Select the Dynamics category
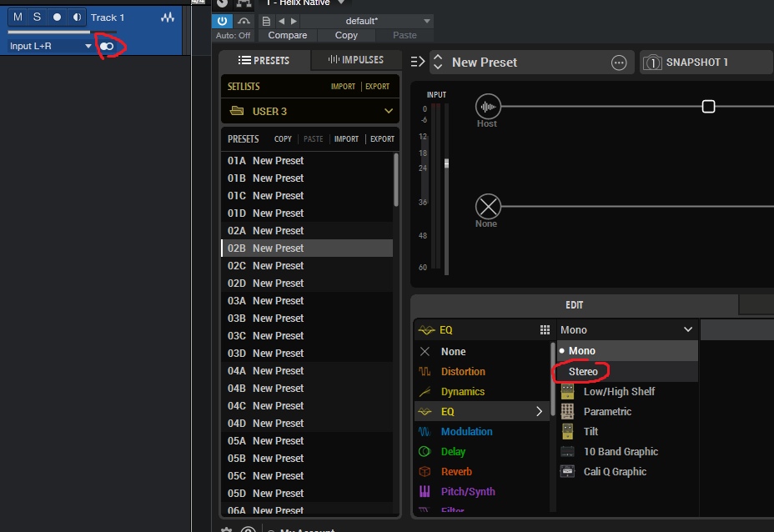This screenshot has width=774, height=532. point(481,392)
